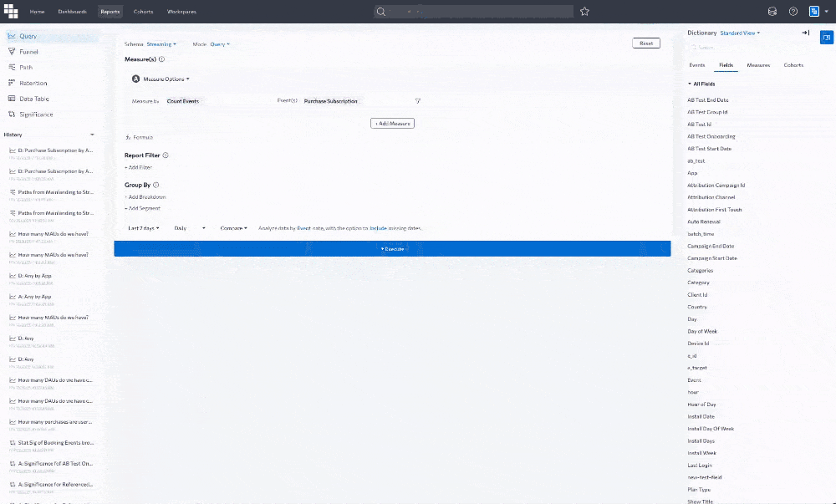
Task: Open the Compare dropdown
Action: (233, 228)
